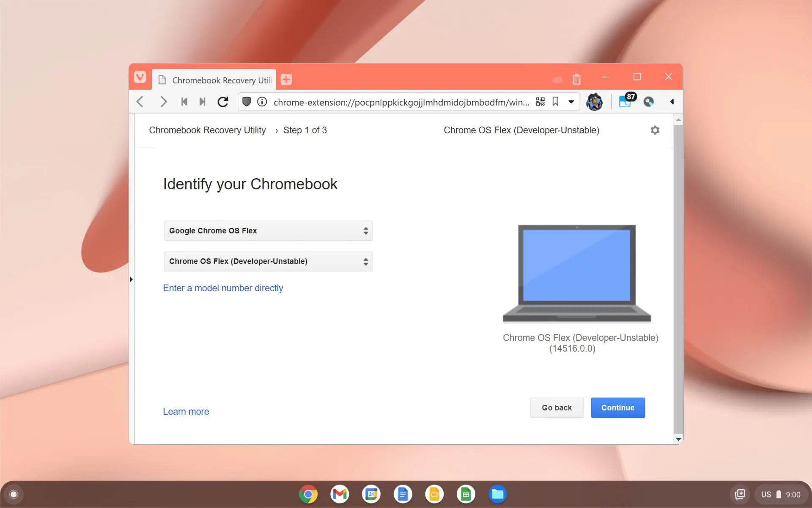
Task: Open Google Calendar from the shelf
Action: pyautogui.click(x=371, y=494)
